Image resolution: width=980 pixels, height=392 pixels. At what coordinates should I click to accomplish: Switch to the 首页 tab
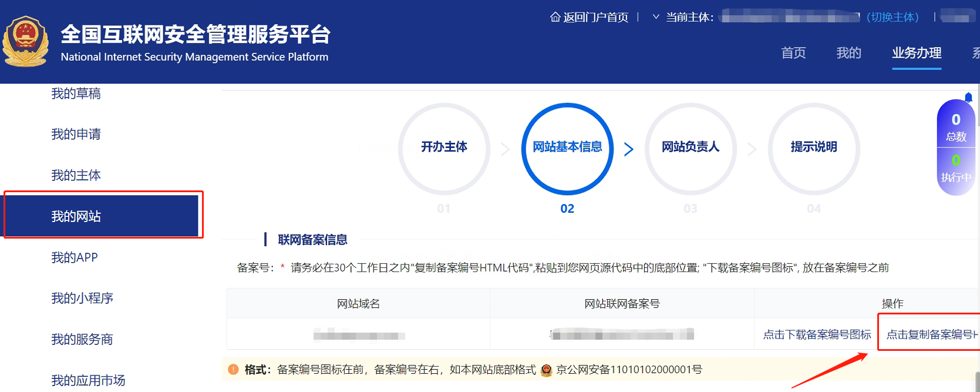(793, 53)
